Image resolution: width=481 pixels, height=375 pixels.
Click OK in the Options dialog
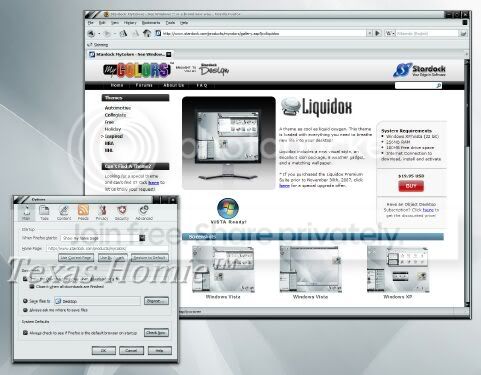tap(104, 350)
